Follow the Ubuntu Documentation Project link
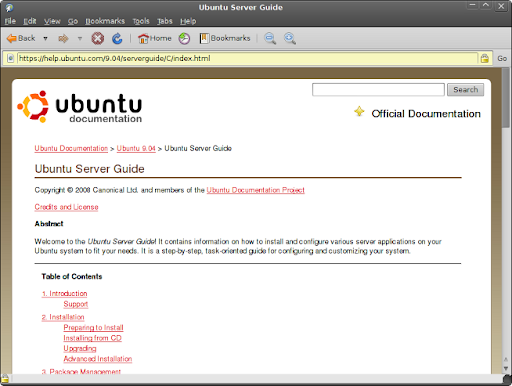The image size is (512, 386). click(255, 190)
